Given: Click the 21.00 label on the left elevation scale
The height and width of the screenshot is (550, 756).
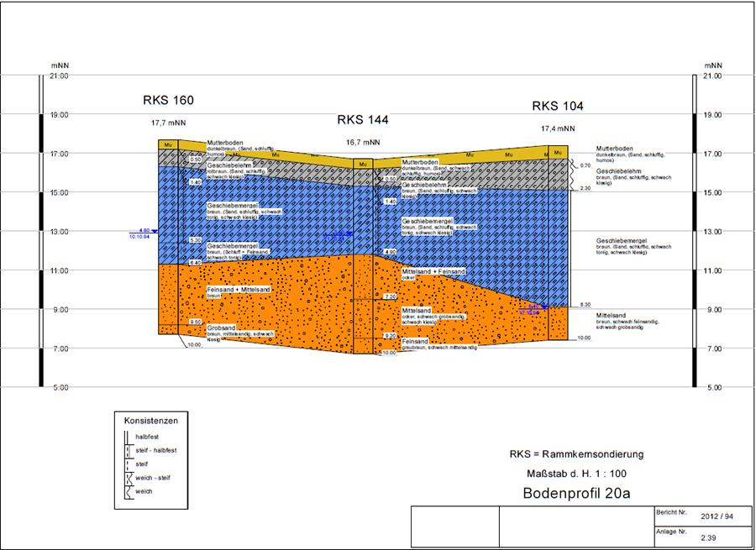Looking at the screenshot, I should click(60, 76).
